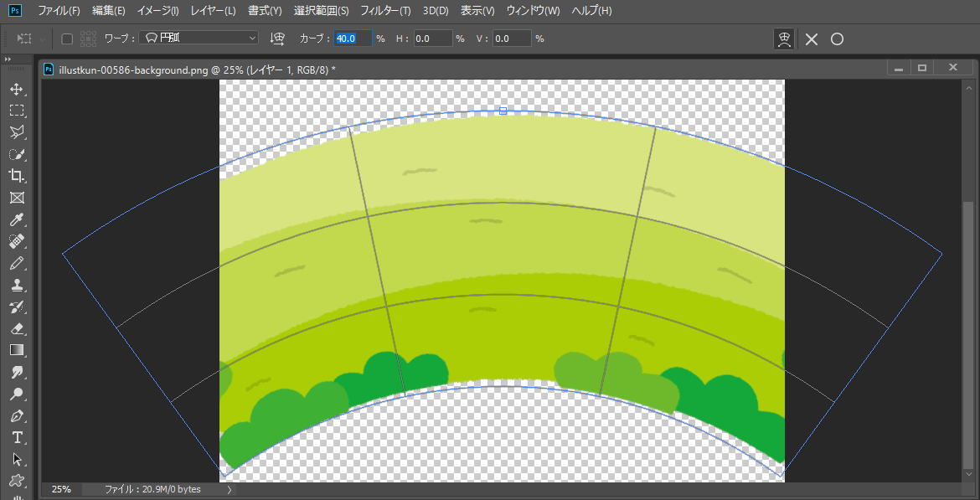Open the ファイル(F) menu
The image size is (980, 500).
click(59, 11)
